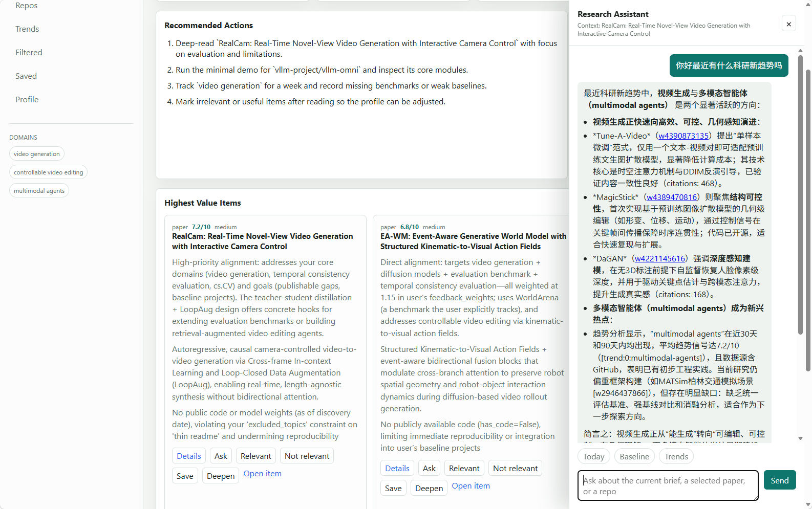Go to Filtered in the sidebar
This screenshot has width=812, height=509.
pyautogui.click(x=29, y=53)
